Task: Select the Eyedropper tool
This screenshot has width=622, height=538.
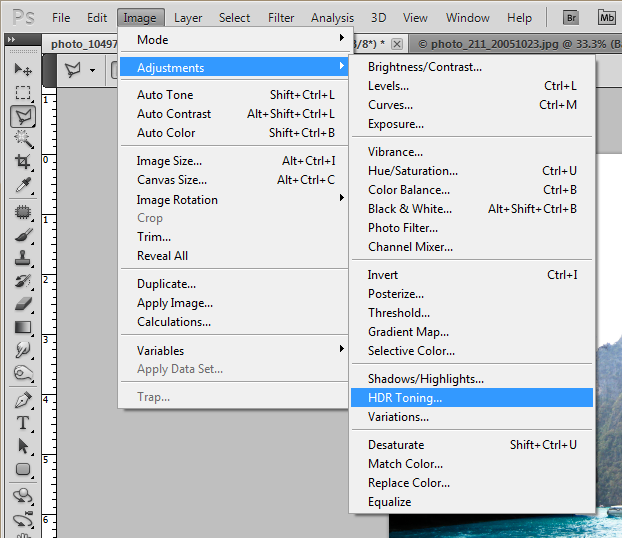Action: click(23, 186)
